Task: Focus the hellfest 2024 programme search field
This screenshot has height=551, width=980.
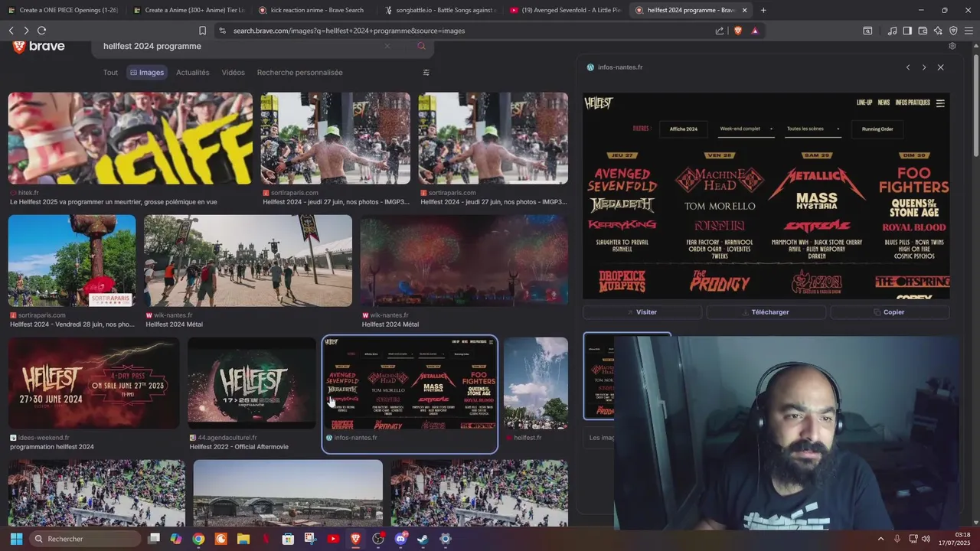Action: (x=241, y=46)
